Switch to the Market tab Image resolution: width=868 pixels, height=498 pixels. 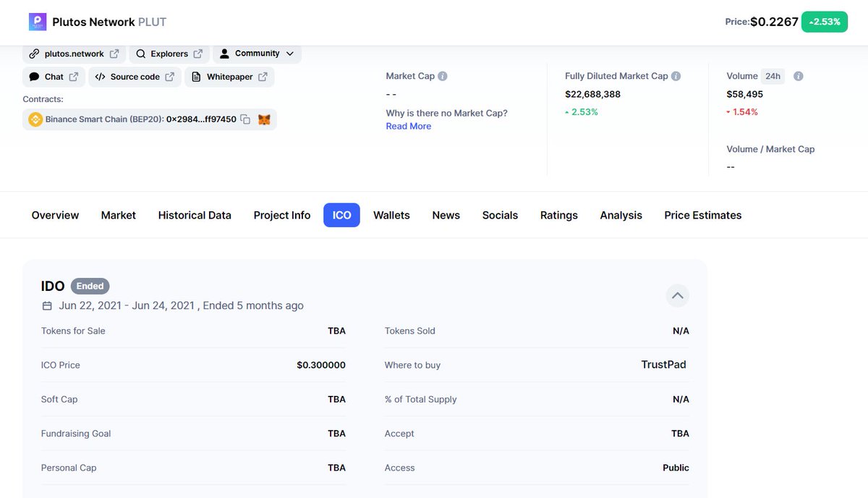pyautogui.click(x=119, y=215)
